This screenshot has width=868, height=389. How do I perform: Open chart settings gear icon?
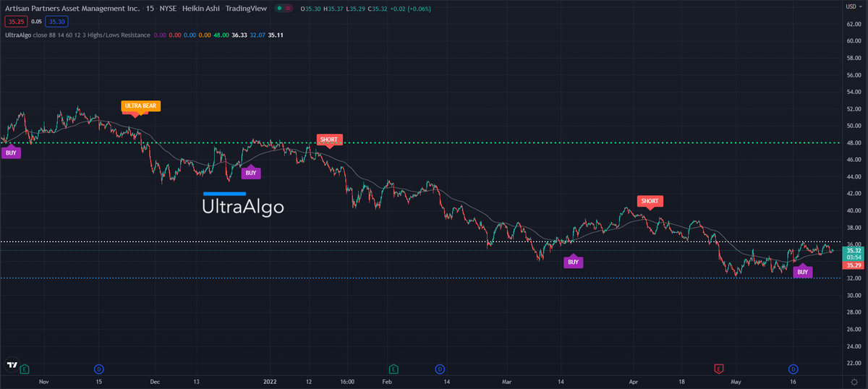[x=854, y=382]
